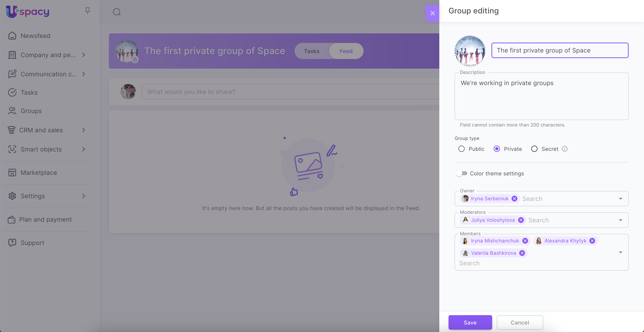644x332 pixels.
Task: Remove Alexandra Khytyk from Members
Action: [592, 241]
